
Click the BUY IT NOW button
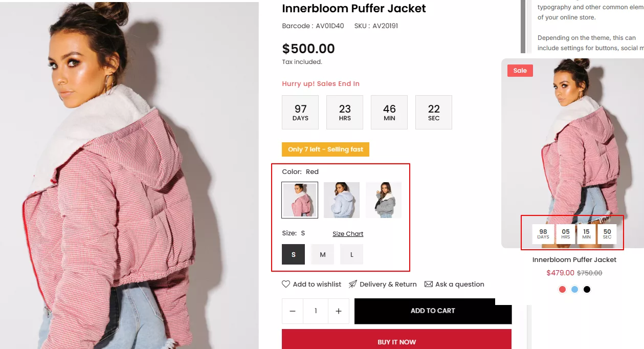(396, 340)
